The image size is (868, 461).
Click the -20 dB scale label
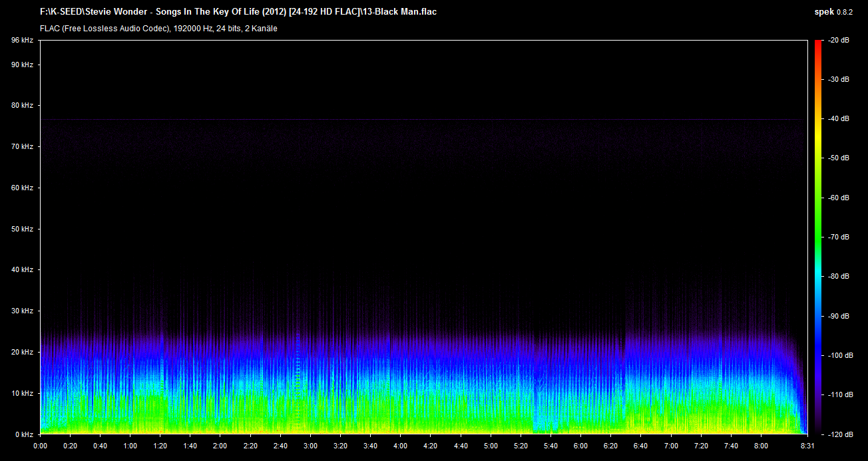(838, 41)
